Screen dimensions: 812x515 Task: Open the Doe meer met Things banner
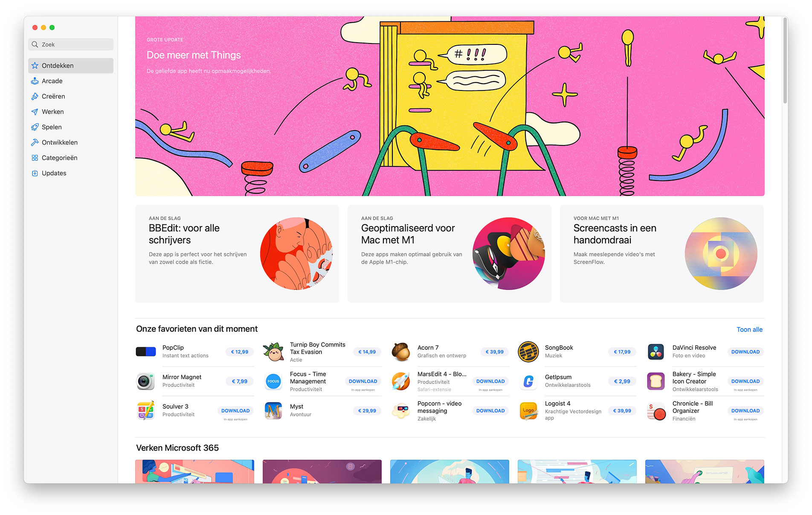449,106
